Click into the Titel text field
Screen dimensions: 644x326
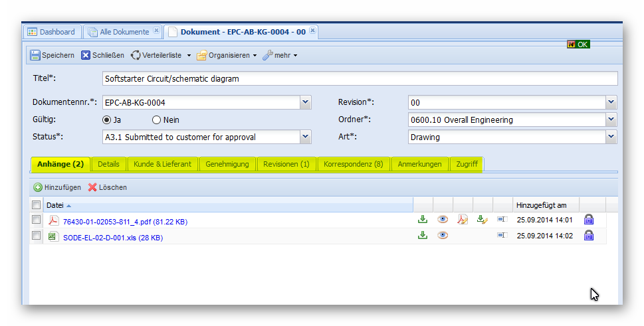tap(359, 78)
